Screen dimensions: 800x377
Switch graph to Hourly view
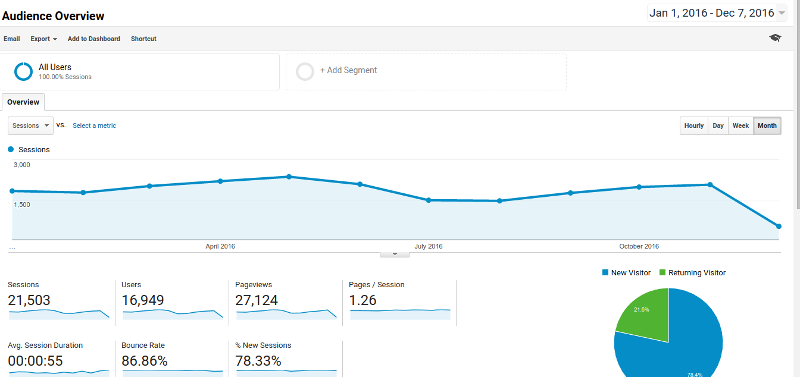694,125
